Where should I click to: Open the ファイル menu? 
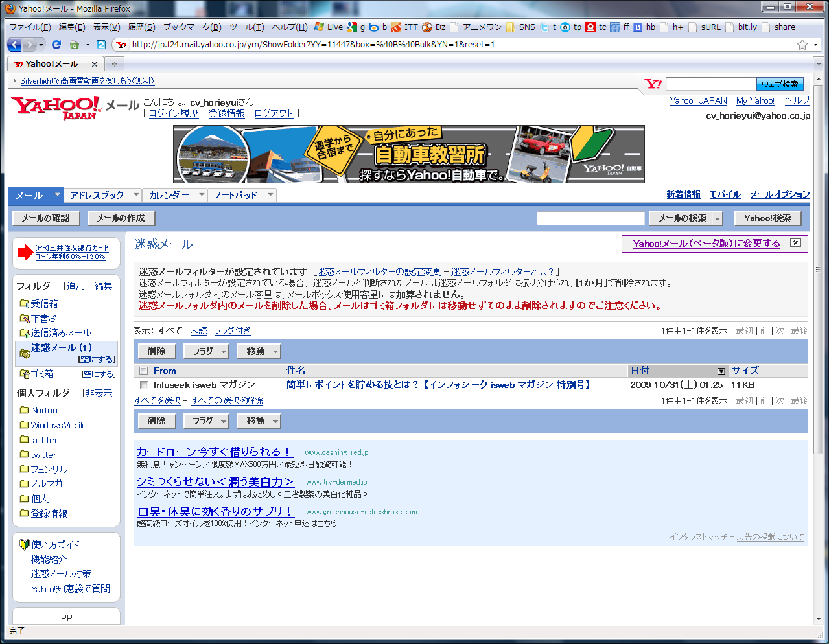pos(30,27)
